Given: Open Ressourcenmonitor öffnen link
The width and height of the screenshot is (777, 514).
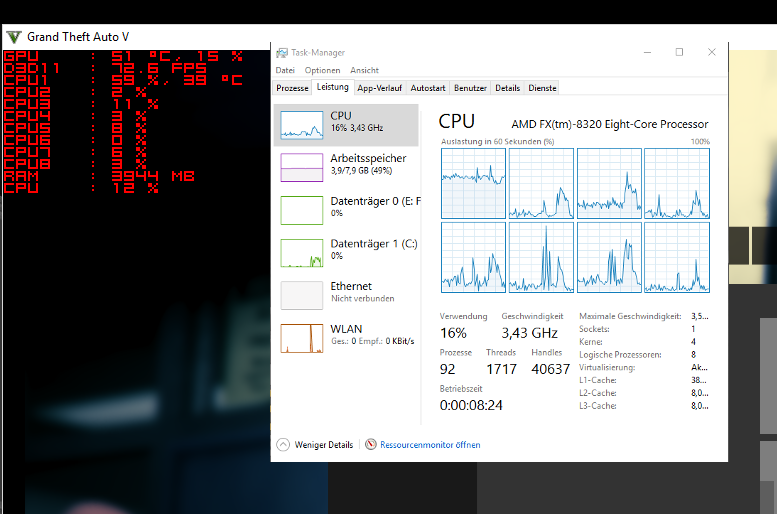Looking at the screenshot, I should (x=430, y=445).
